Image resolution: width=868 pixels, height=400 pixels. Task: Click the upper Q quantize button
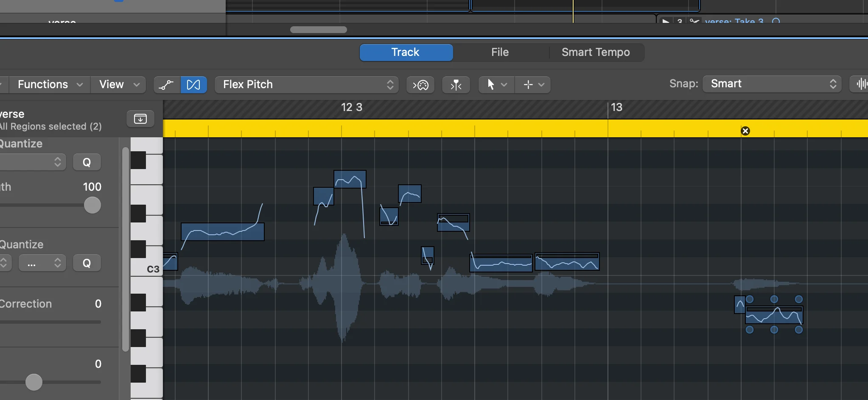(87, 162)
